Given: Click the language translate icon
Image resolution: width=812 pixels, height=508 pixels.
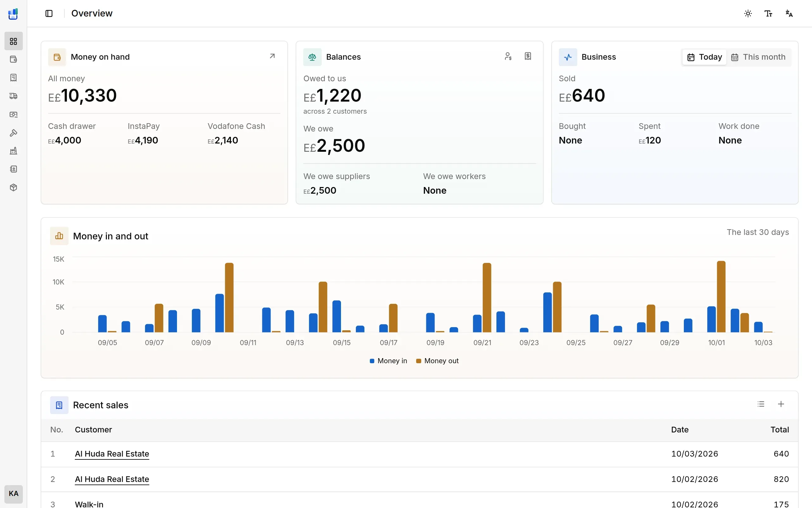Looking at the screenshot, I should point(789,13).
